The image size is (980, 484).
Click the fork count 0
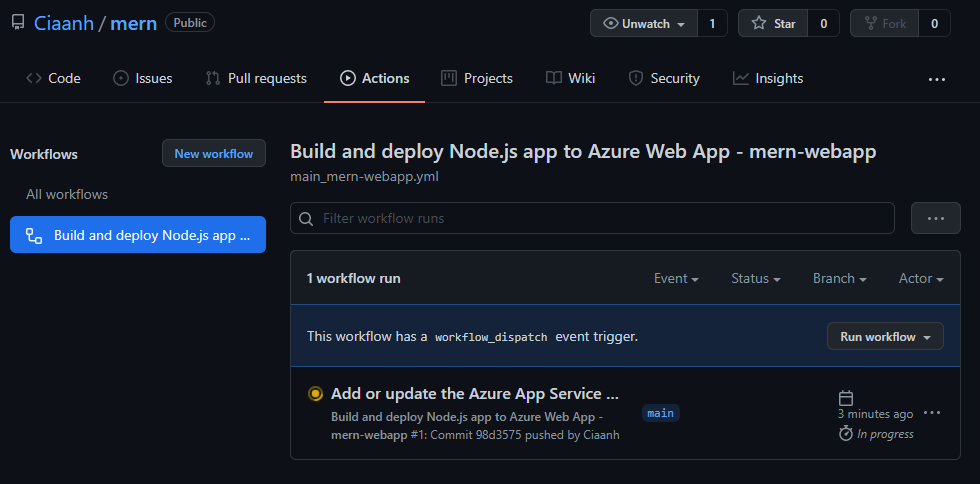coord(934,24)
